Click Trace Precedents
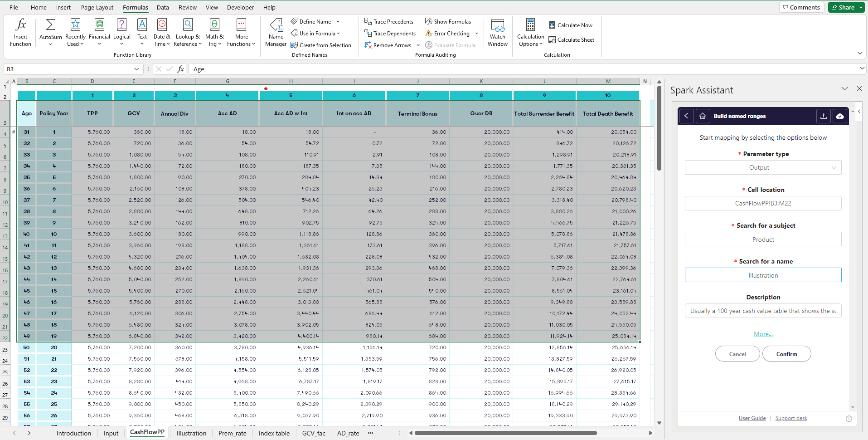 [x=389, y=22]
